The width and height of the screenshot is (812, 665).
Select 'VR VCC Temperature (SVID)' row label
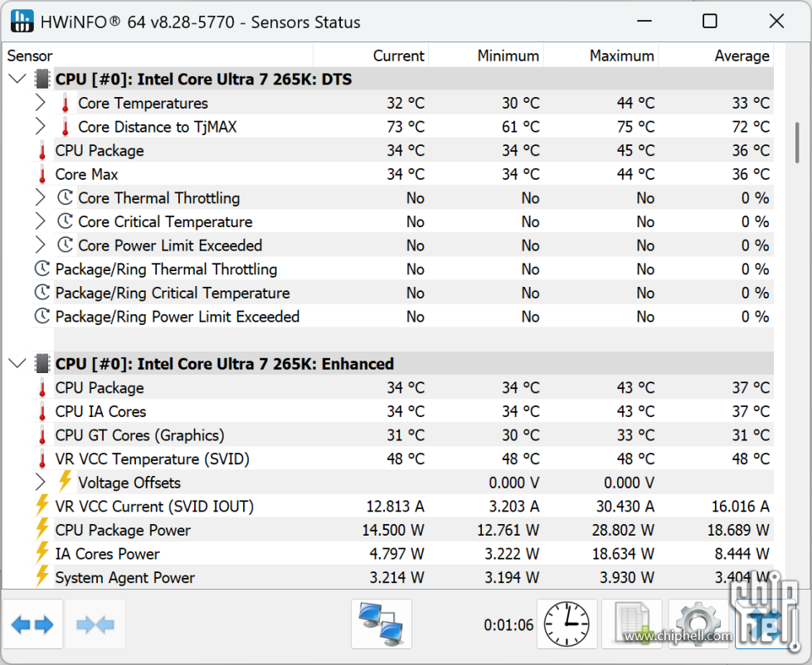tap(153, 459)
